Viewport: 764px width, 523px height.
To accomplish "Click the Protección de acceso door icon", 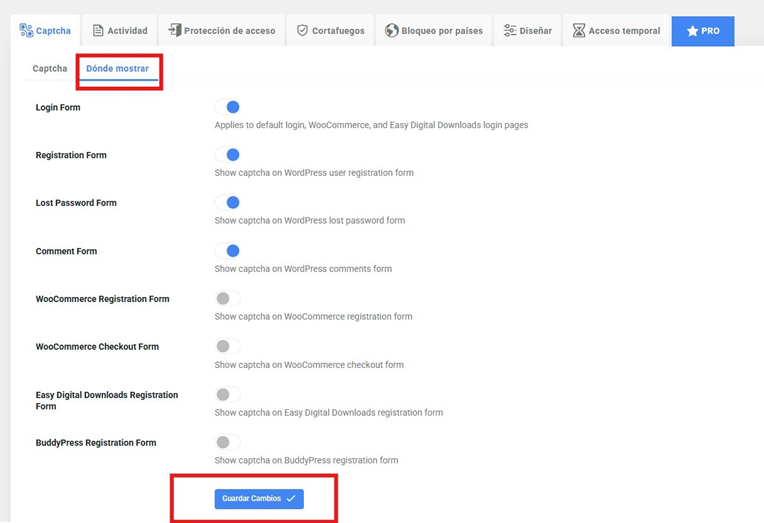I will [x=174, y=30].
